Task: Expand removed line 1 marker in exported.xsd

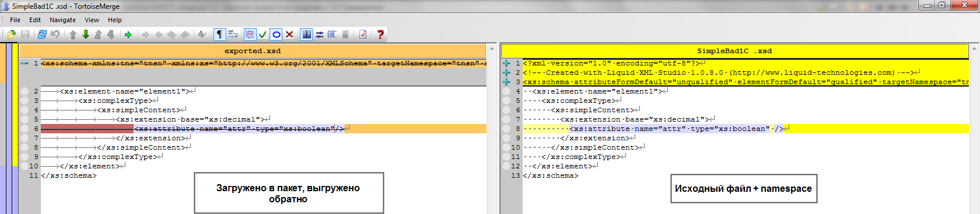Action: [24, 63]
